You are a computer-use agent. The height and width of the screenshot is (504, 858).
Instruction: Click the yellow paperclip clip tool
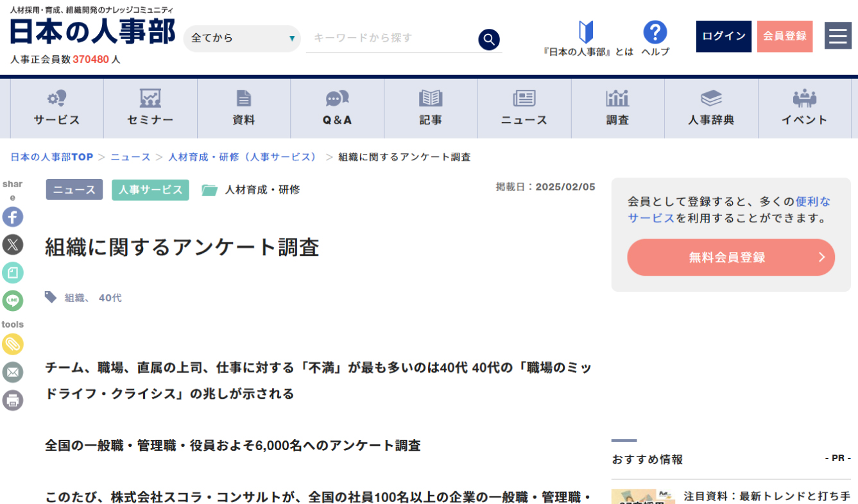pyautogui.click(x=13, y=344)
